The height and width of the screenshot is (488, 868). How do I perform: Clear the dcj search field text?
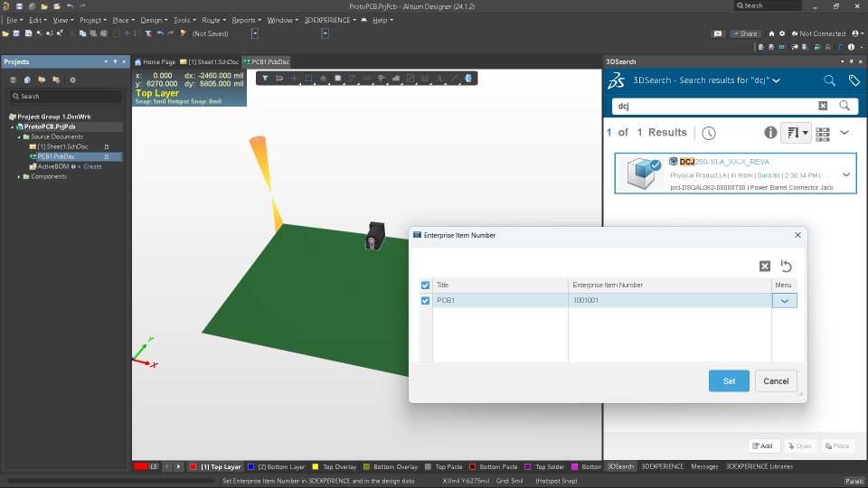point(823,106)
